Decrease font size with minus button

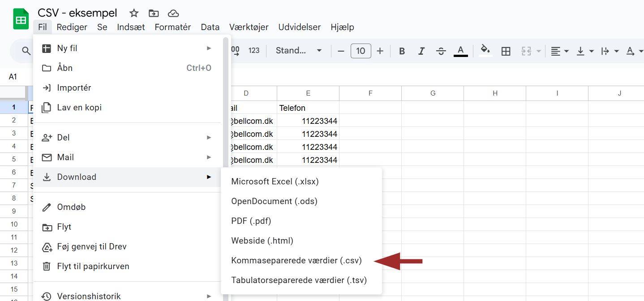(x=341, y=51)
